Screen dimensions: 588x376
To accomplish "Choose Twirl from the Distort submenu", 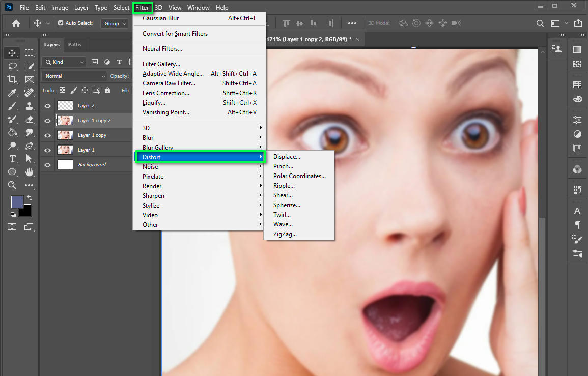I will [x=283, y=214].
